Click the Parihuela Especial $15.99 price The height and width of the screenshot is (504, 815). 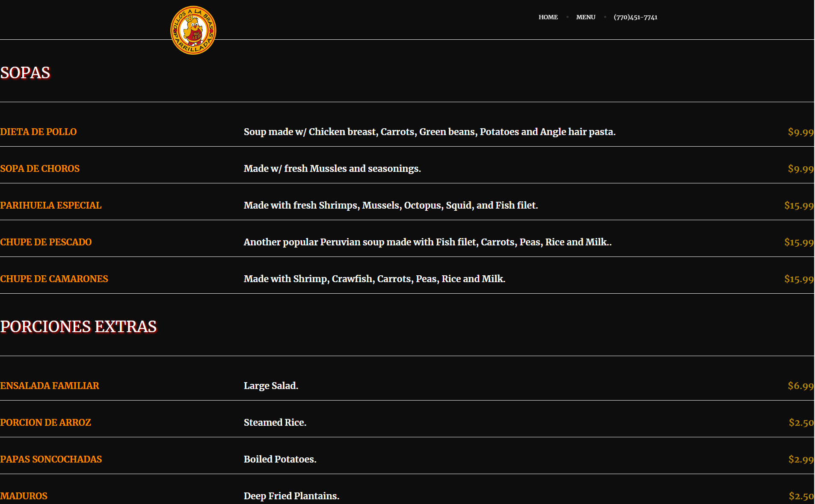(x=798, y=206)
